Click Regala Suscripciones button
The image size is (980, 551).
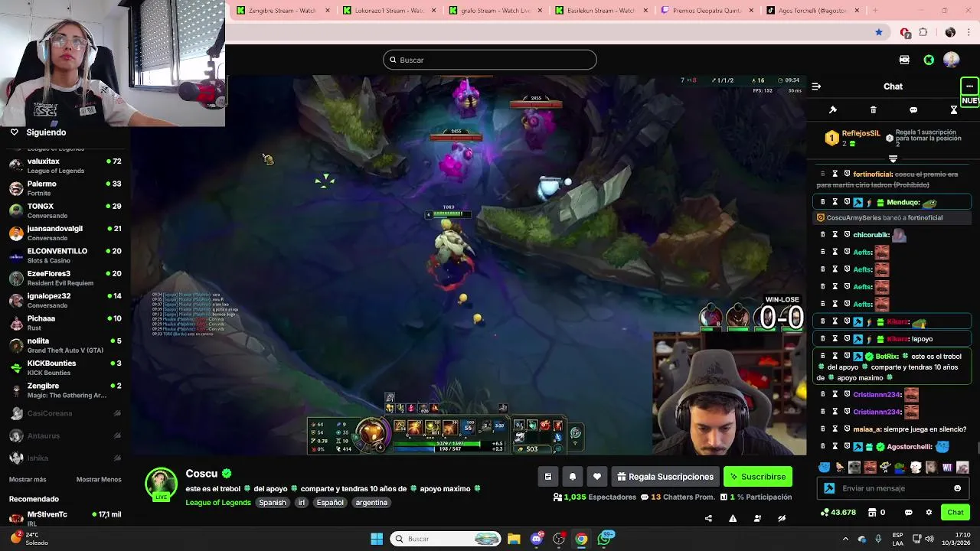click(665, 477)
